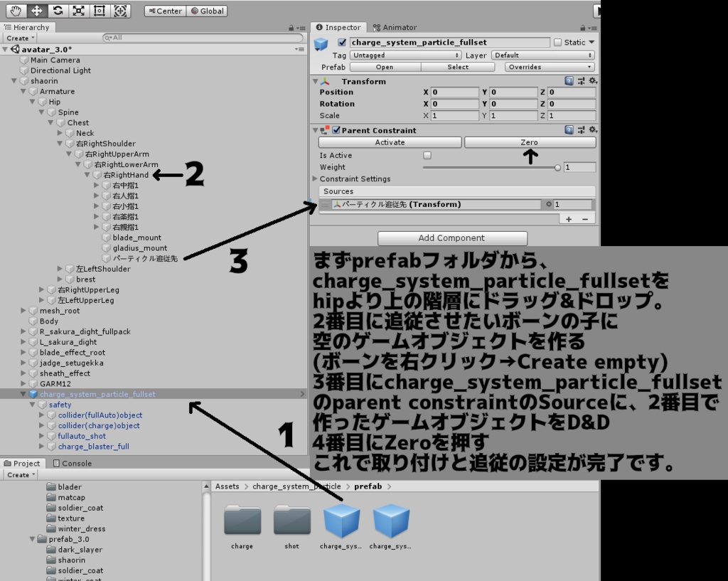Select first charge_sys prefab asset
The height and width of the screenshot is (581, 728).
[341, 521]
